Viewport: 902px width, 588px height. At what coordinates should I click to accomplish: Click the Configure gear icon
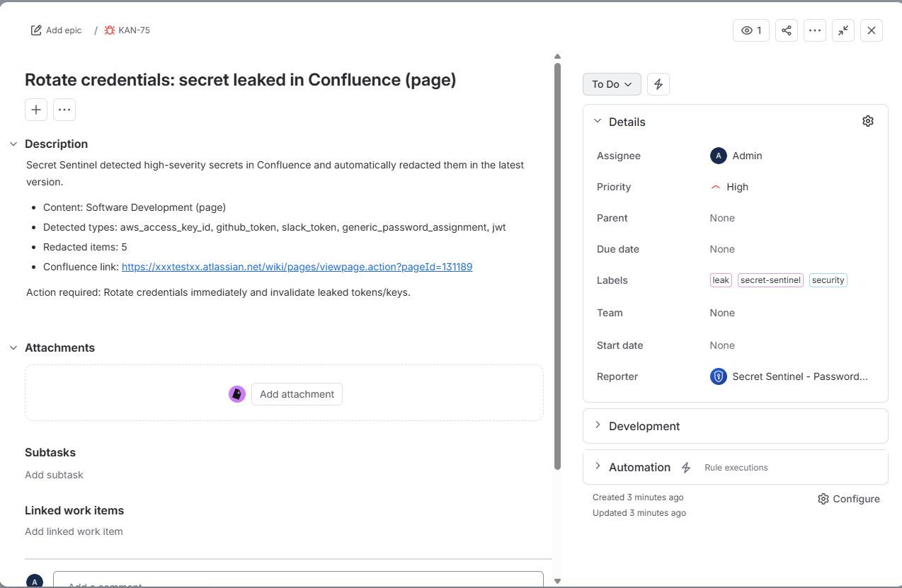coord(823,499)
